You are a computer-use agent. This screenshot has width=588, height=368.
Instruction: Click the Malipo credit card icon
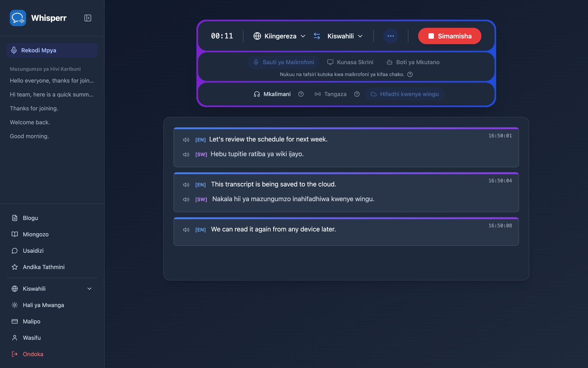(x=15, y=322)
